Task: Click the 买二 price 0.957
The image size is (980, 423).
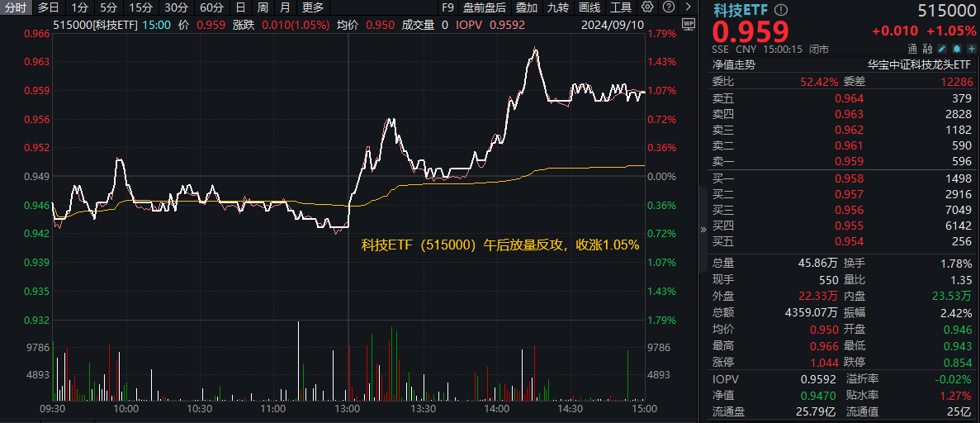Action: pyautogui.click(x=850, y=195)
